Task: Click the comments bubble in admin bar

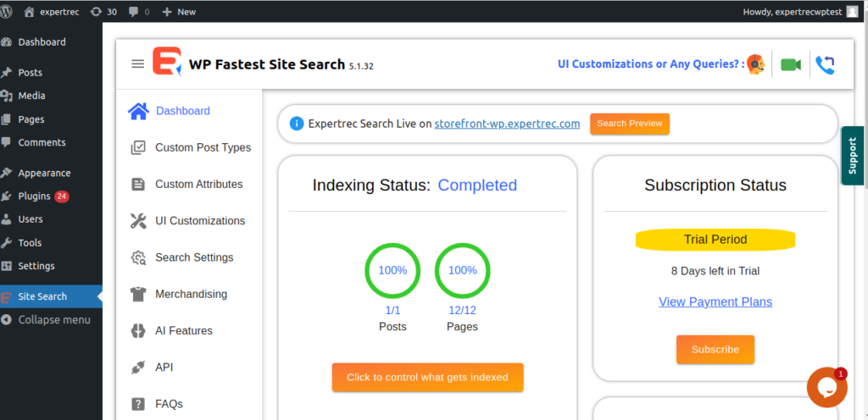Action: [x=139, y=12]
